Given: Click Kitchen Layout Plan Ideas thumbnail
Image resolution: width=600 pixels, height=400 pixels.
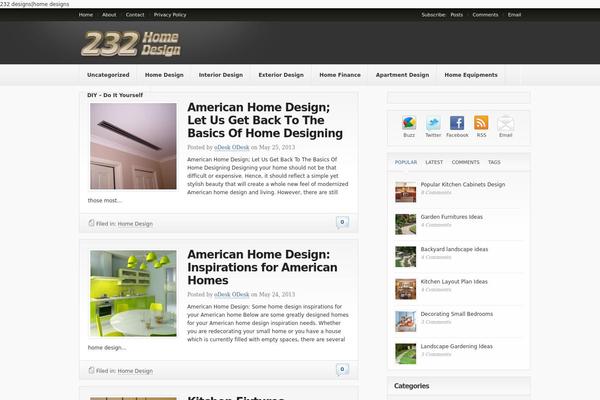Looking at the screenshot, I should [x=406, y=289].
